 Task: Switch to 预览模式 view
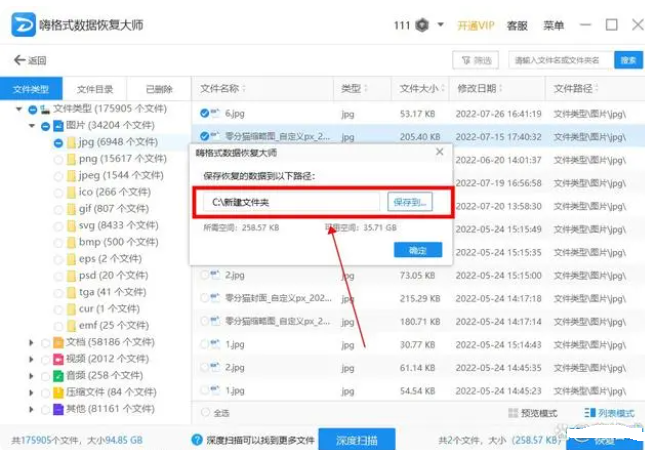[x=533, y=413]
